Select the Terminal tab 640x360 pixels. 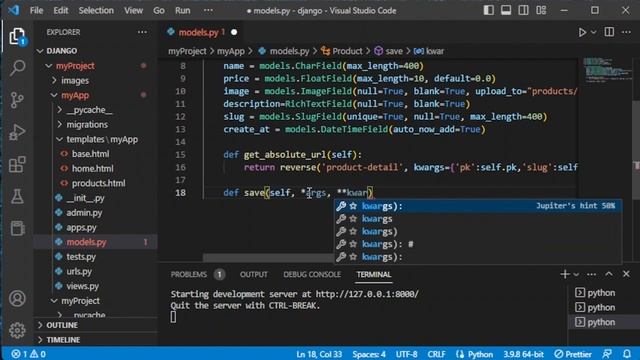pyautogui.click(x=373, y=274)
